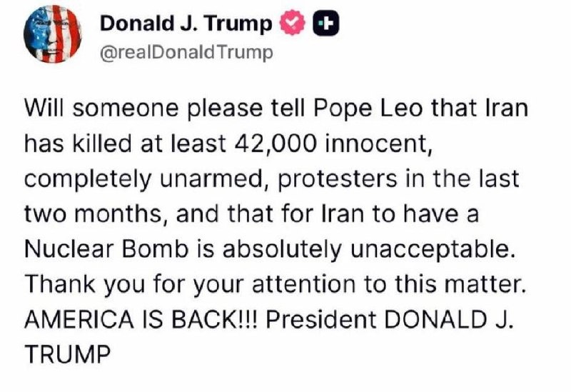Click the last line word "TRUMP"

pyautogui.click(x=67, y=354)
